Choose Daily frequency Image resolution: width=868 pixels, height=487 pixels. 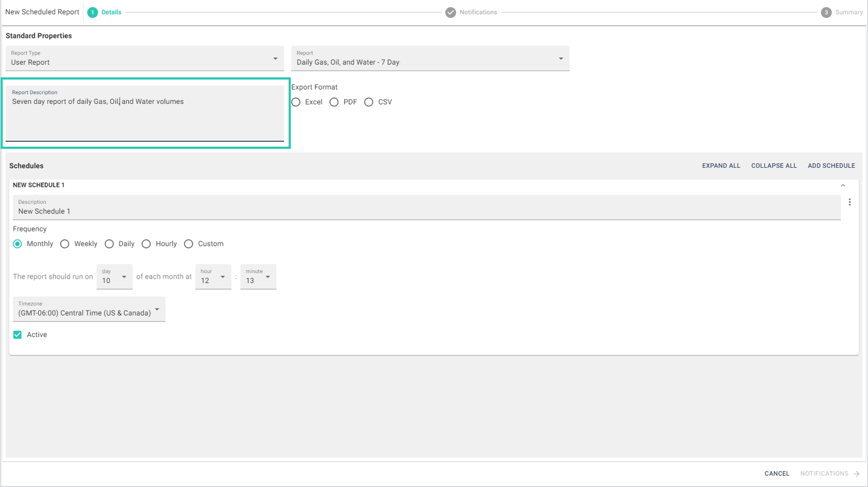pos(109,244)
